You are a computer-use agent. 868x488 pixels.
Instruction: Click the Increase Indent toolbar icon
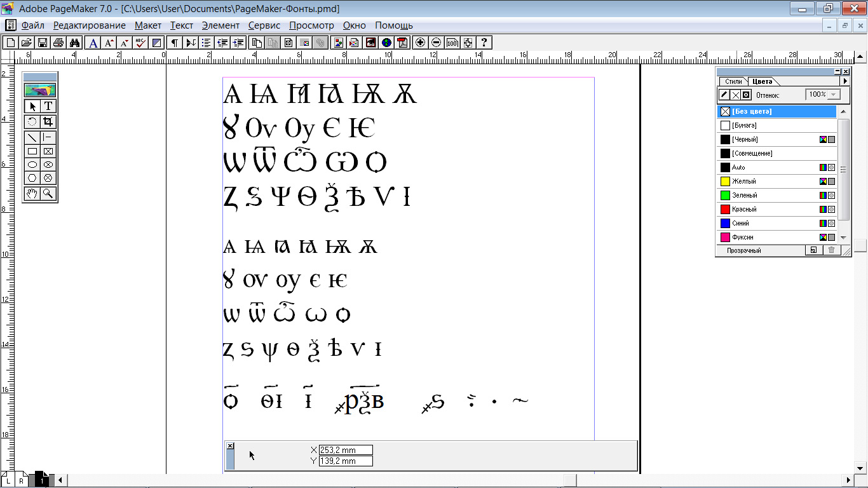[x=238, y=43]
